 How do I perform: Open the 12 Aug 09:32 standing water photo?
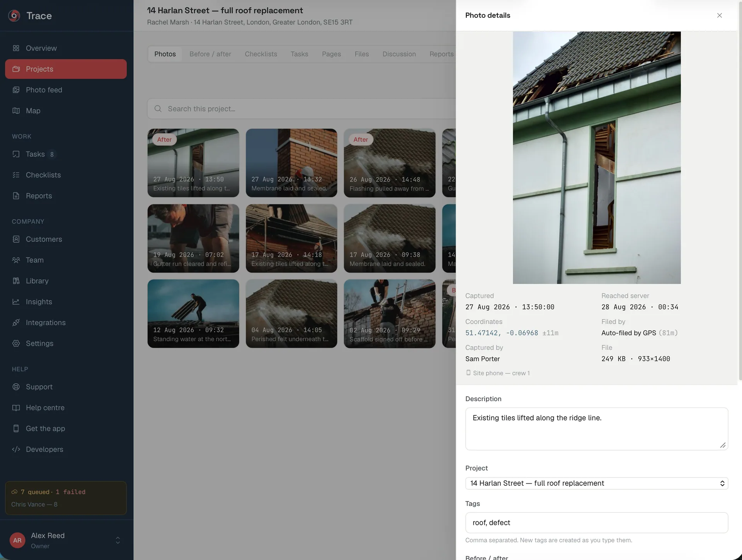(193, 314)
